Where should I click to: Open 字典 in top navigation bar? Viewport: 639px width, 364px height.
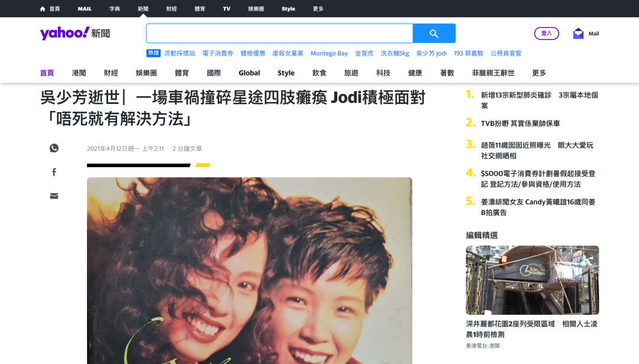[115, 9]
